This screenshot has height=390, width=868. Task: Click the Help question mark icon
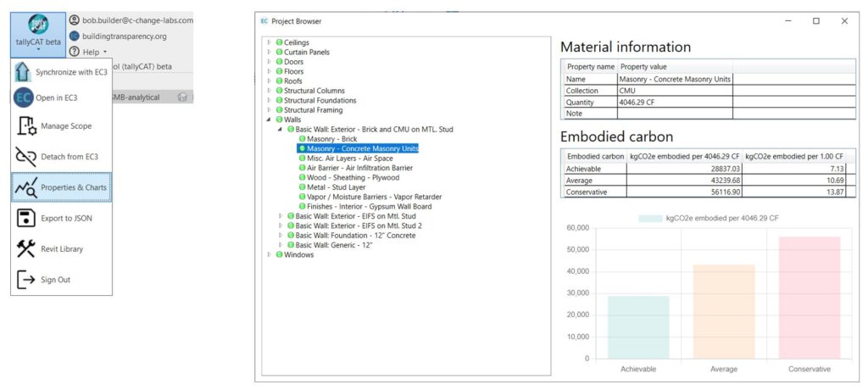coord(75,52)
